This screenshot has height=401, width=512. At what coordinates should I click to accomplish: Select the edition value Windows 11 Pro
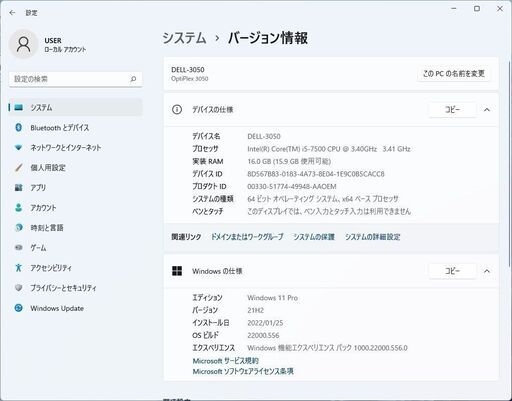(x=273, y=298)
